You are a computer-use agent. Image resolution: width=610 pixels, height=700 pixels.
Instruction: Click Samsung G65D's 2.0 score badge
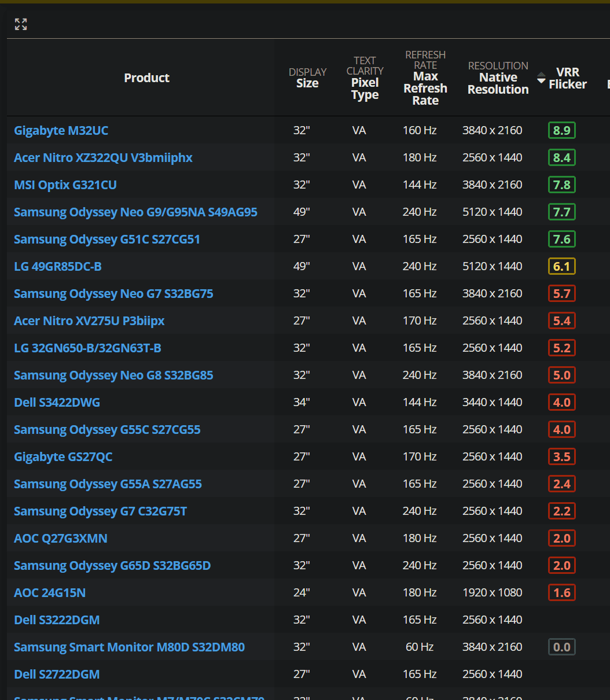(562, 565)
